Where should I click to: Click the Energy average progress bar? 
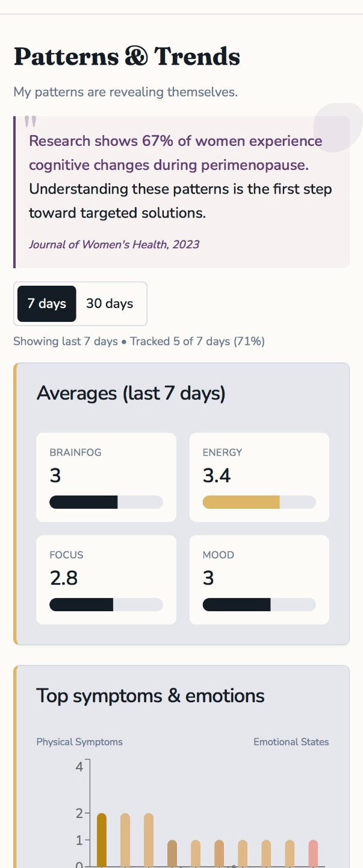coord(259,502)
